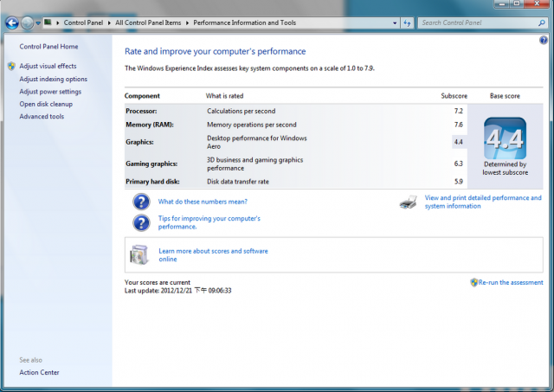This screenshot has height=392, width=554.
Task: Click the highlighted Graphics subscore 4.4
Action: pyautogui.click(x=459, y=142)
